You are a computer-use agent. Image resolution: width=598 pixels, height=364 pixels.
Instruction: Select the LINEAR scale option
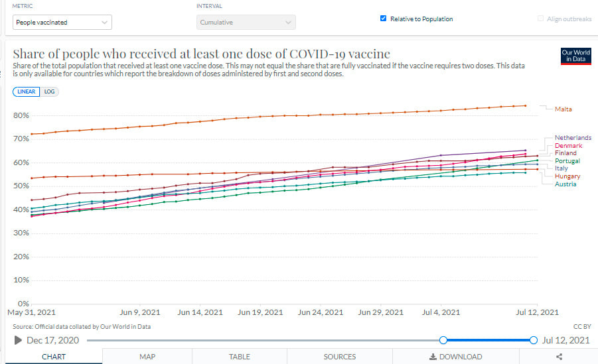[26, 91]
